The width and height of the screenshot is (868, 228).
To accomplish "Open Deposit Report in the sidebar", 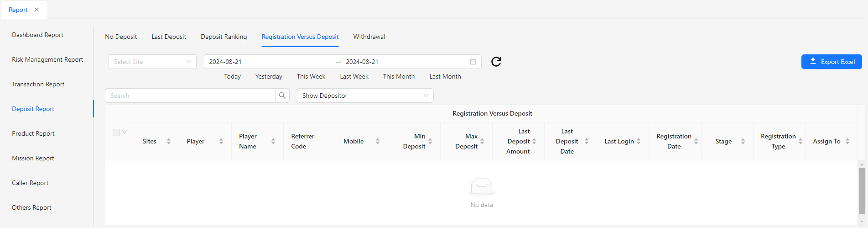I will click(x=33, y=109).
